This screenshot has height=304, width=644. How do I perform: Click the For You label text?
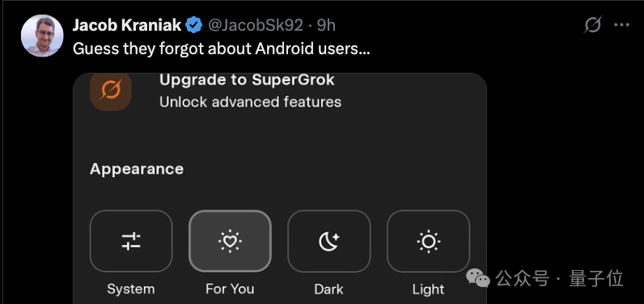[230, 289]
